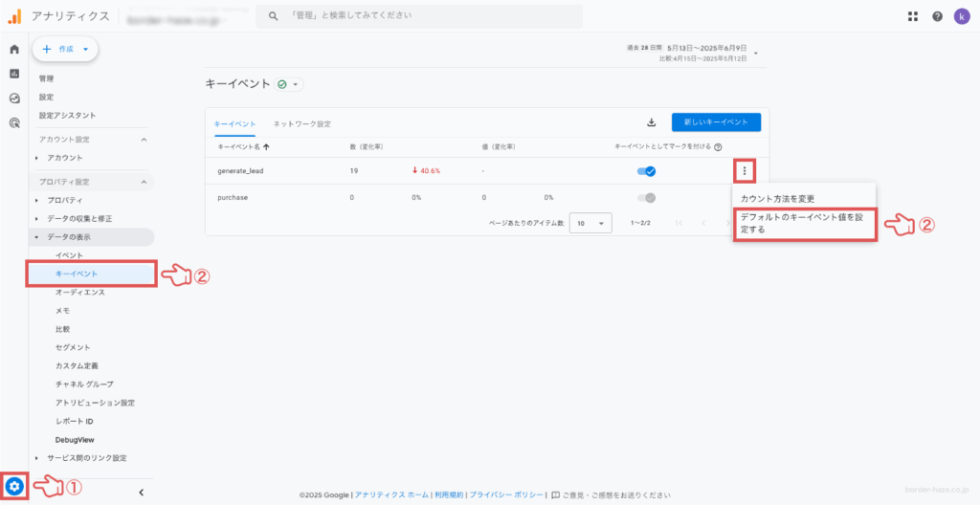980x505 pixels.
Task: Sort by key event name arrow
Action: 266,147
